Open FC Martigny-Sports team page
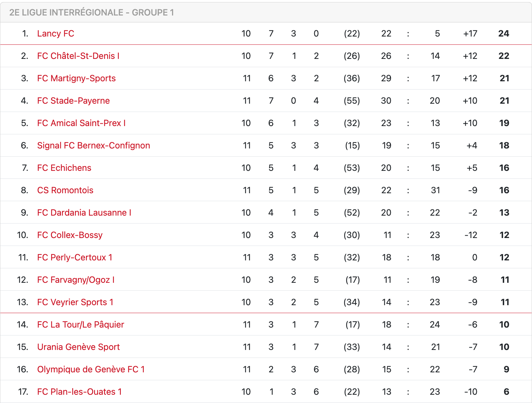 click(76, 78)
